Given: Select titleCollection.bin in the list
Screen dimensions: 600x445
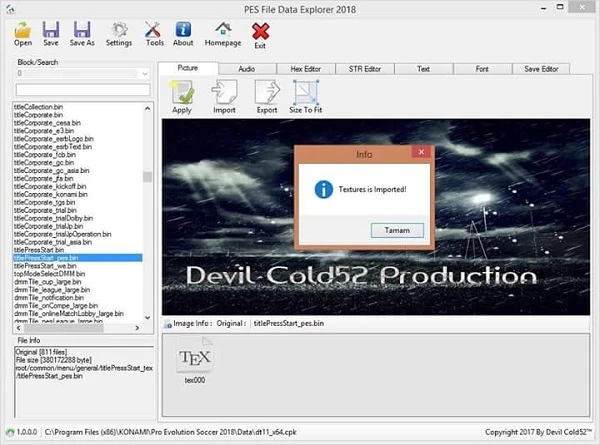Looking at the screenshot, I should tap(38, 107).
